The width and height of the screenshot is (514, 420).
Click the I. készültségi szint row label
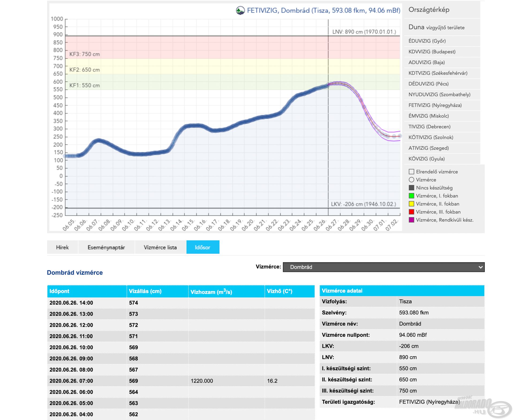click(346, 368)
